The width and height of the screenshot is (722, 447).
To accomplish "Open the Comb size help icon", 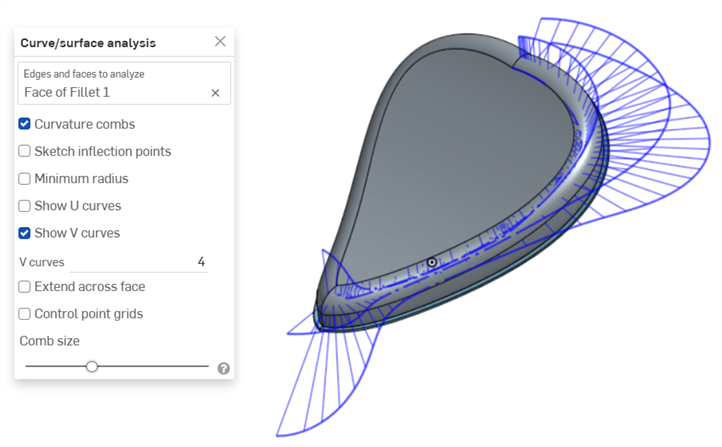I will coord(224,368).
